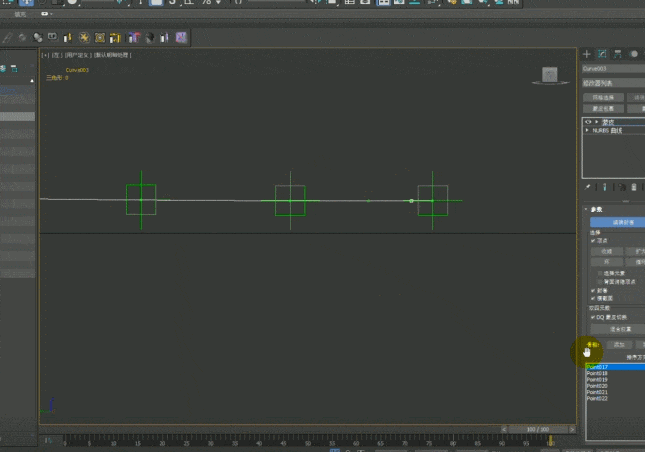The height and width of the screenshot is (452, 645).
Task: Click the 环 button
Action: tap(606, 262)
